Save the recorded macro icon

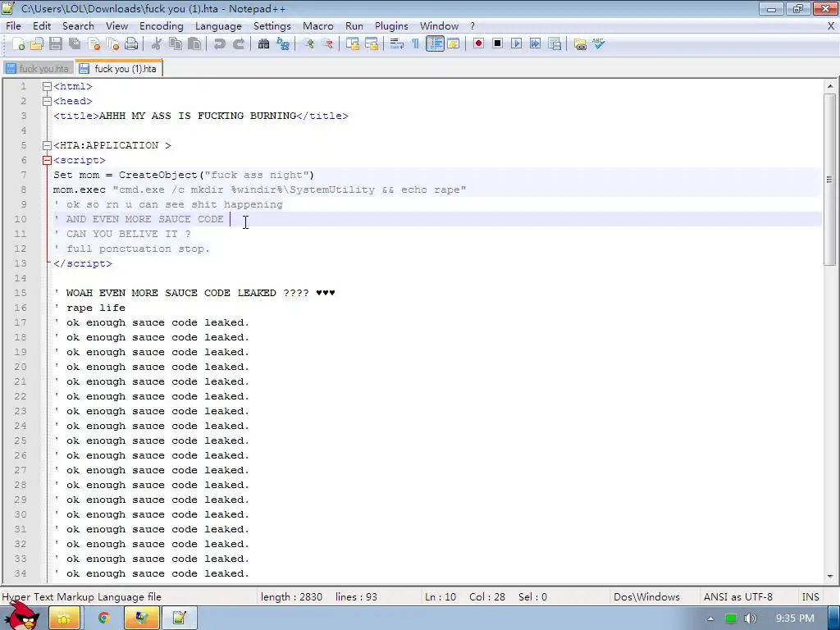[555, 44]
